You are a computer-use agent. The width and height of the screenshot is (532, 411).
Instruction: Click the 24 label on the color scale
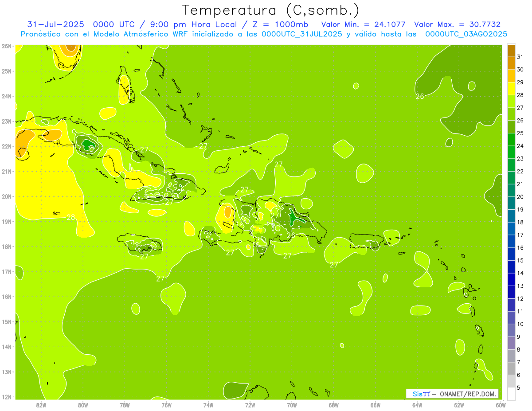tap(520, 146)
